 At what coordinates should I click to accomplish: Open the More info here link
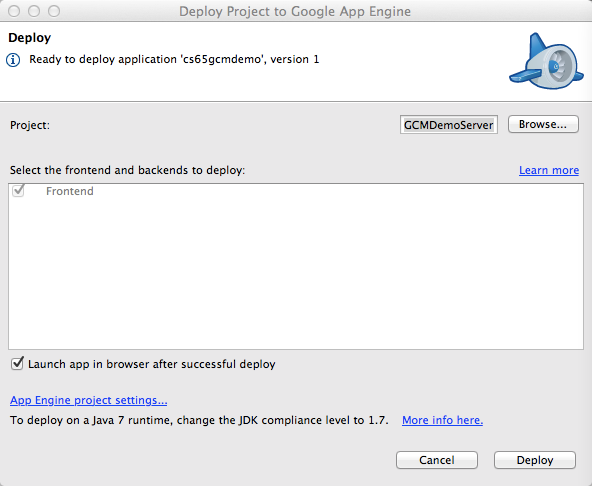click(442, 420)
